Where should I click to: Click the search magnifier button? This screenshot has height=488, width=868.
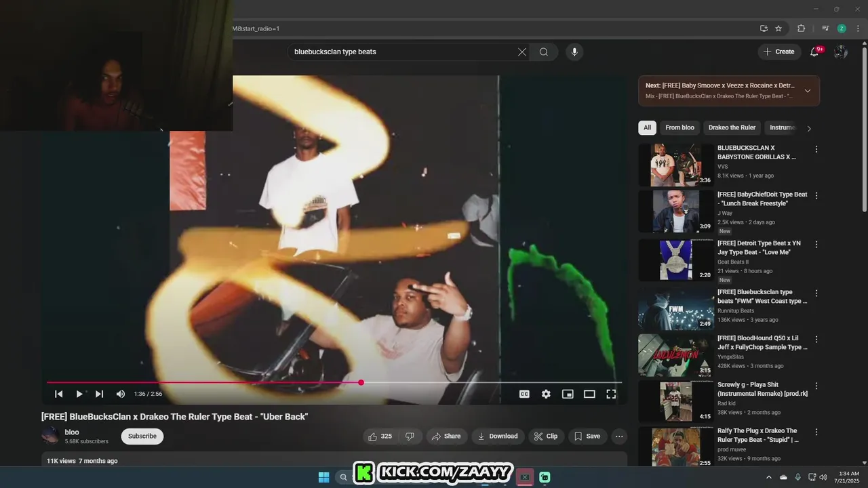click(x=544, y=52)
